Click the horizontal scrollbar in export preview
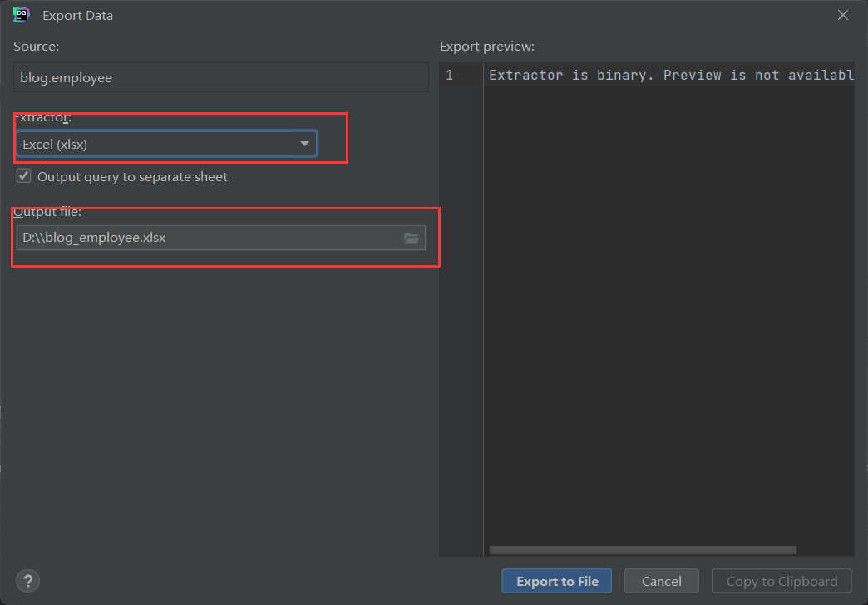This screenshot has width=868, height=605. point(643,550)
